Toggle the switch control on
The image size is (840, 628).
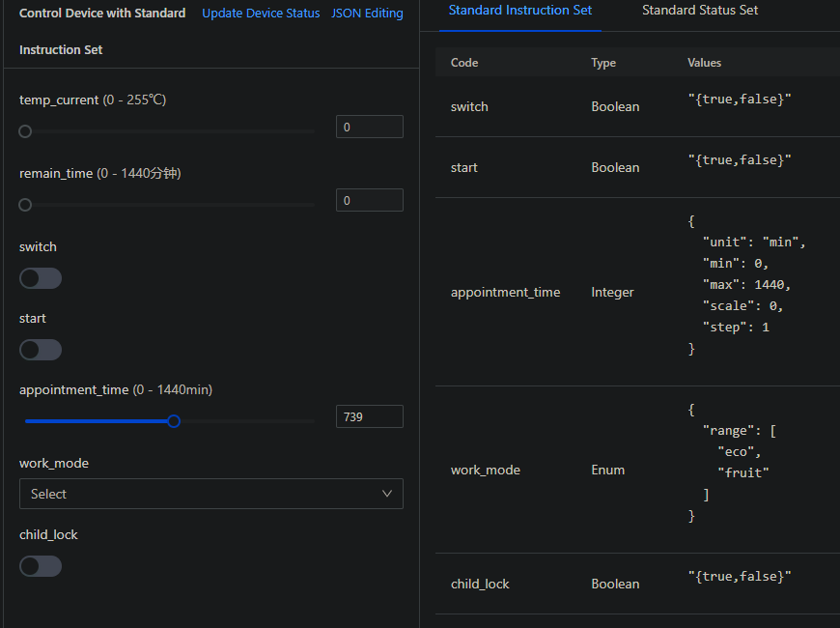pyautogui.click(x=41, y=278)
